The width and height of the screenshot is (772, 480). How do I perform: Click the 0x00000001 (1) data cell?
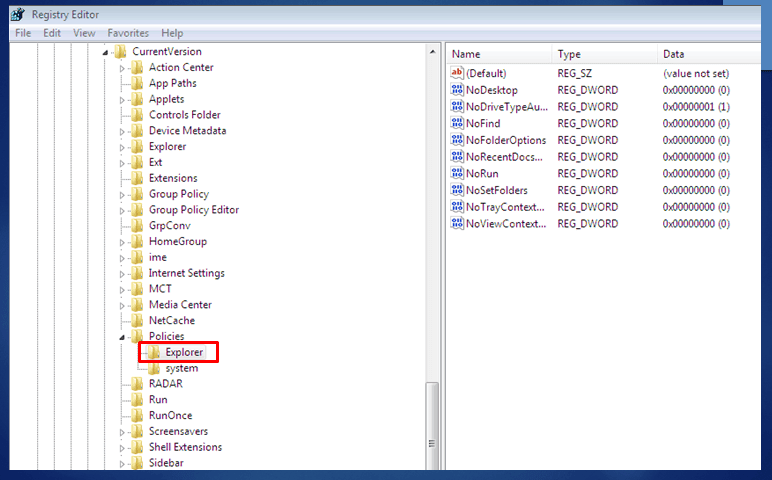point(696,106)
